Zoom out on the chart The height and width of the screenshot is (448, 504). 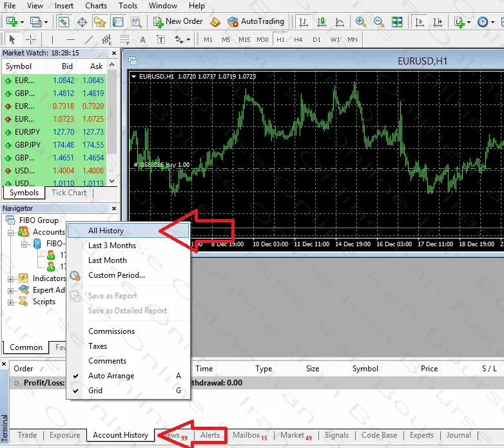[378, 22]
